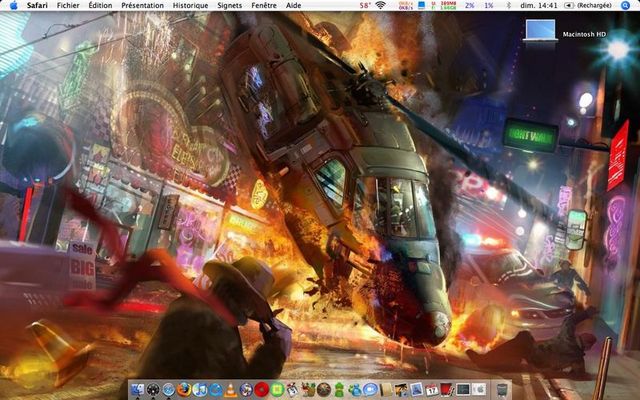The height and width of the screenshot is (400, 640).
Task: Open the Trash in the Dock
Action: 502,389
